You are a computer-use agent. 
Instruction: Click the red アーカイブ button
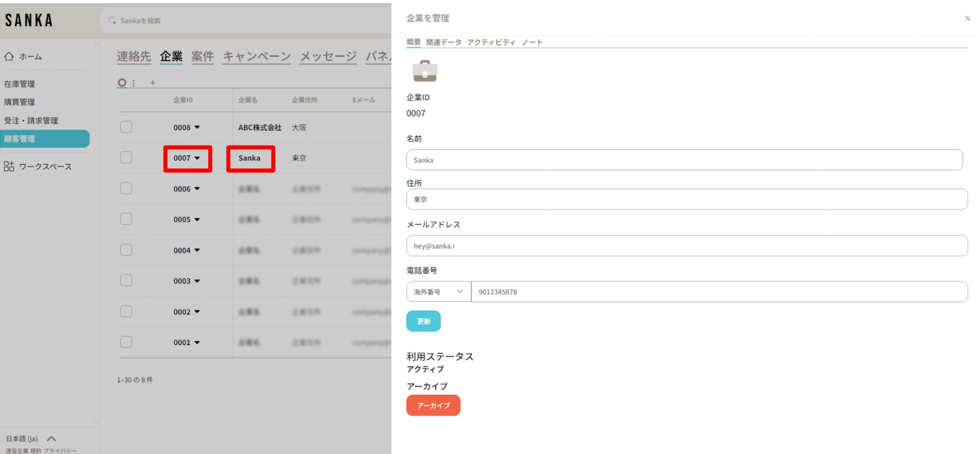[x=433, y=405]
